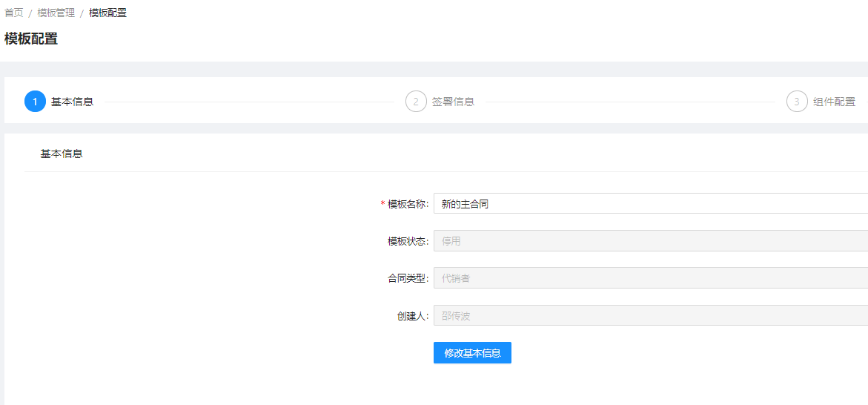Viewport: 868px width, 405px height.
Task: Go to the 签署信息 step label
Action: point(453,102)
